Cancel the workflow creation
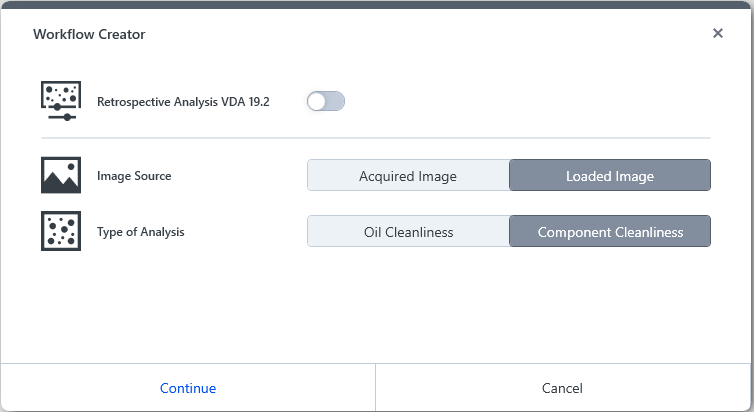Image resolution: width=754 pixels, height=412 pixels. (x=562, y=388)
